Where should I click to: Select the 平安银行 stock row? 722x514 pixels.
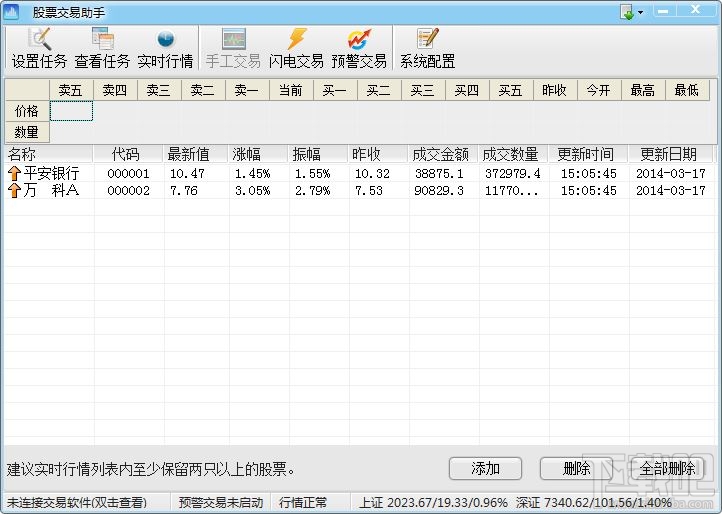point(359,174)
